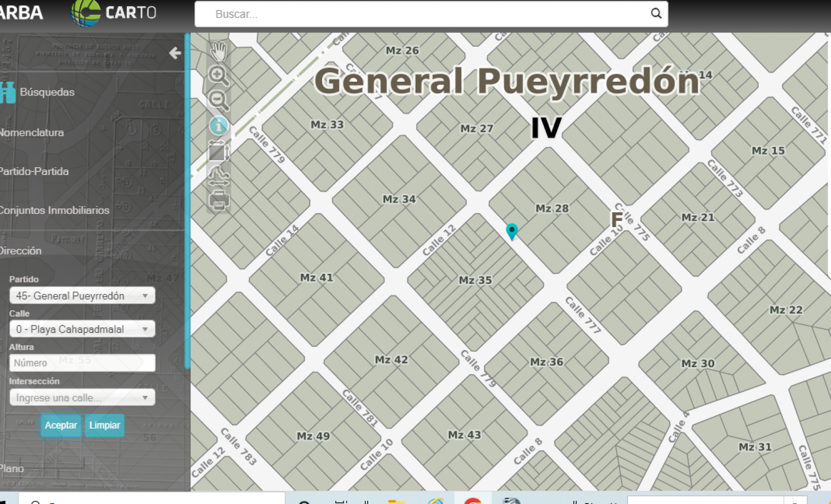Open the Nomenclatura search section
This screenshot has width=831, height=504.
(x=32, y=133)
